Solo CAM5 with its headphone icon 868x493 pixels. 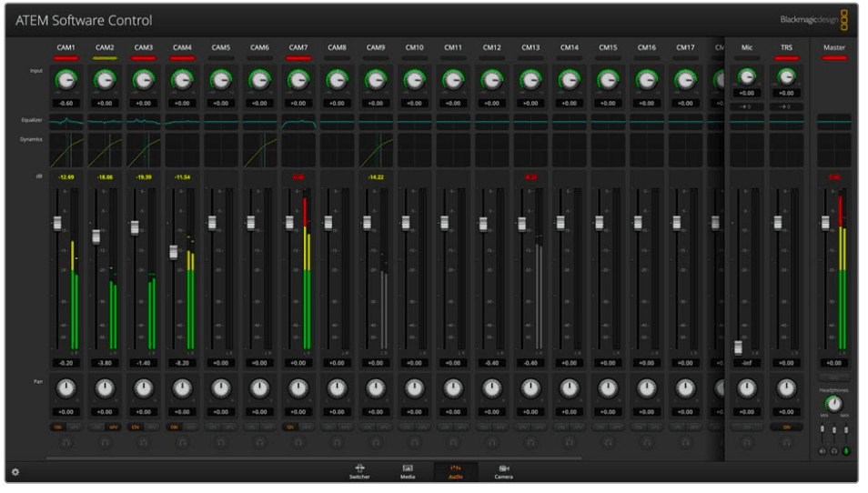pos(221,442)
